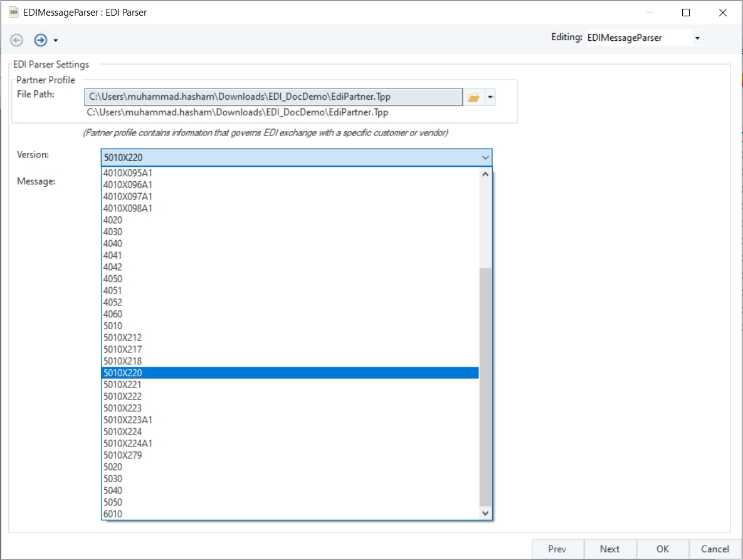This screenshot has width=743, height=560.
Task: Choose version 4010X095A1 in dropdown list
Action: click(x=128, y=173)
